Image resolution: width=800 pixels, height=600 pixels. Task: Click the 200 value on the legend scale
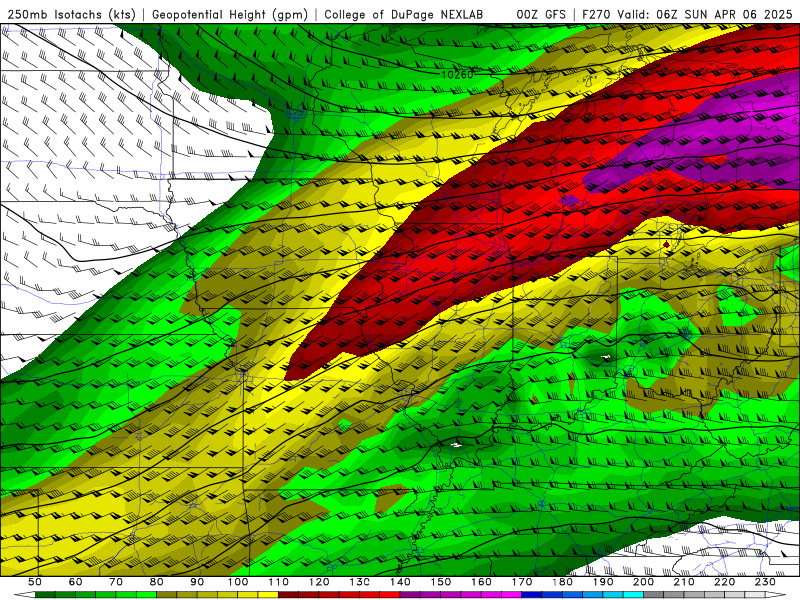[x=643, y=582]
